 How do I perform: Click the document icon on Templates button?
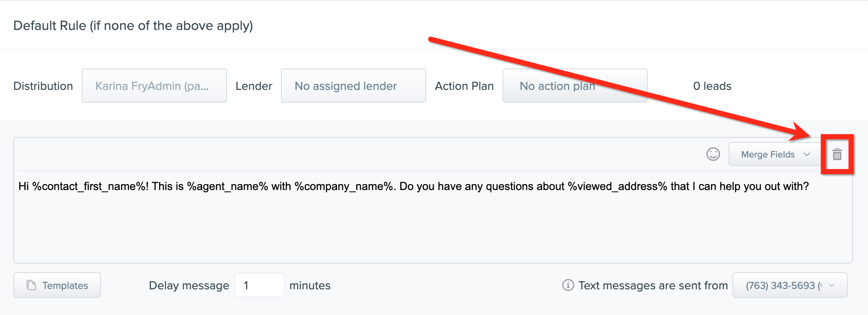pyautogui.click(x=31, y=285)
